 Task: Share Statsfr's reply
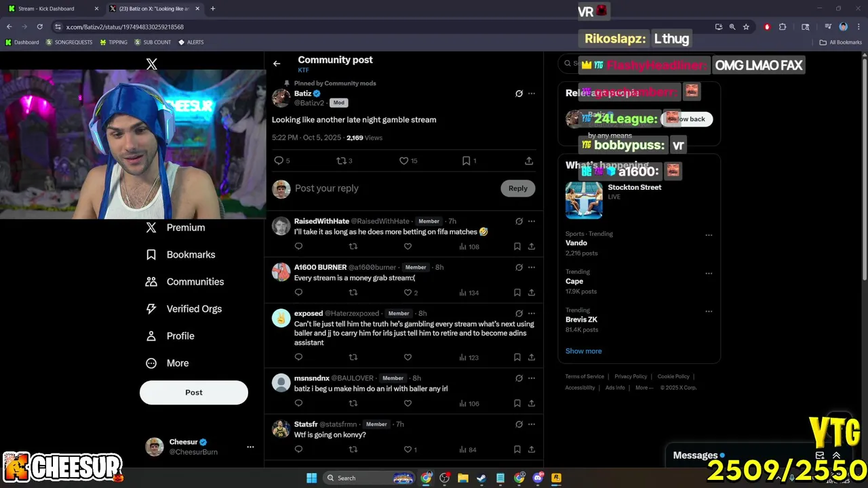coord(532,449)
